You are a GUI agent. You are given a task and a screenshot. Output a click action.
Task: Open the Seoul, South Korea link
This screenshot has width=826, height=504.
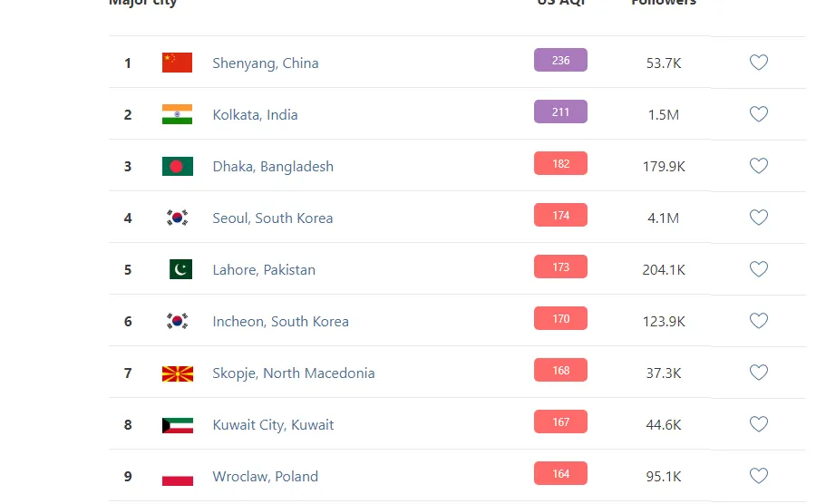pos(272,218)
